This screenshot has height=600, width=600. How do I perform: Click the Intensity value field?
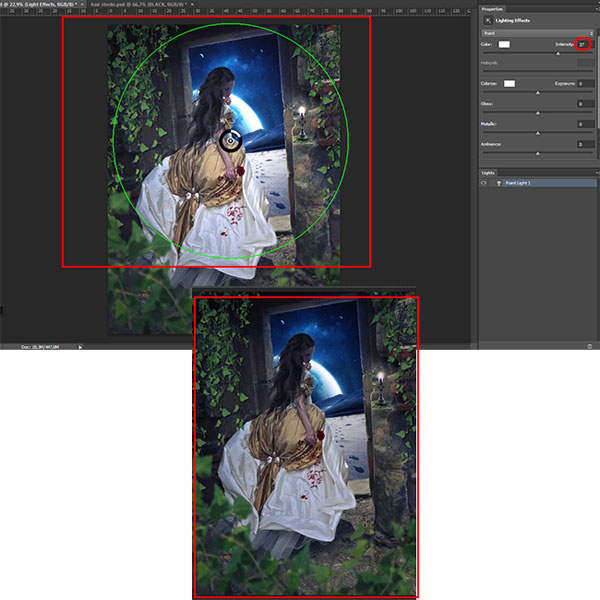(x=584, y=44)
